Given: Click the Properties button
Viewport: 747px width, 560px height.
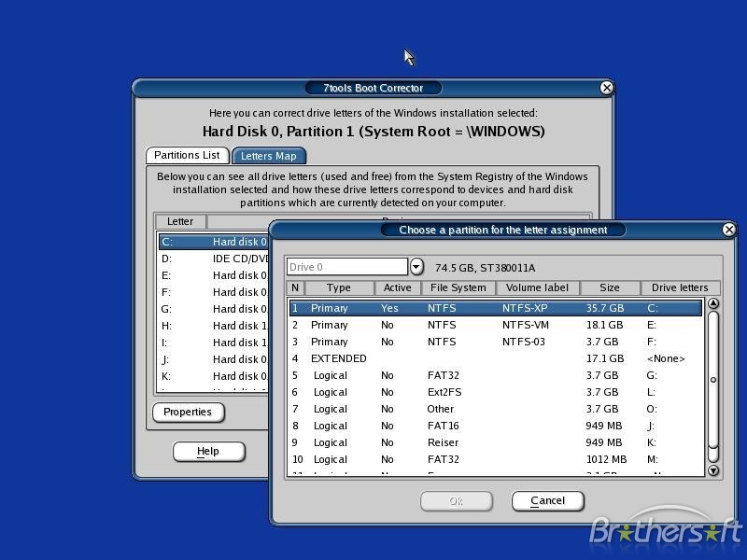Looking at the screenshot, I should [188, 412].
